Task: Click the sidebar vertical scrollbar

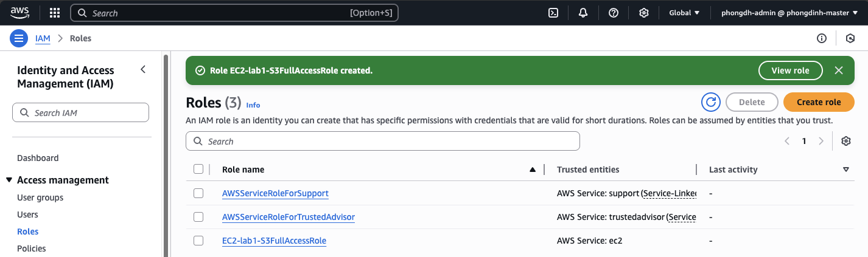Action: 166,155
